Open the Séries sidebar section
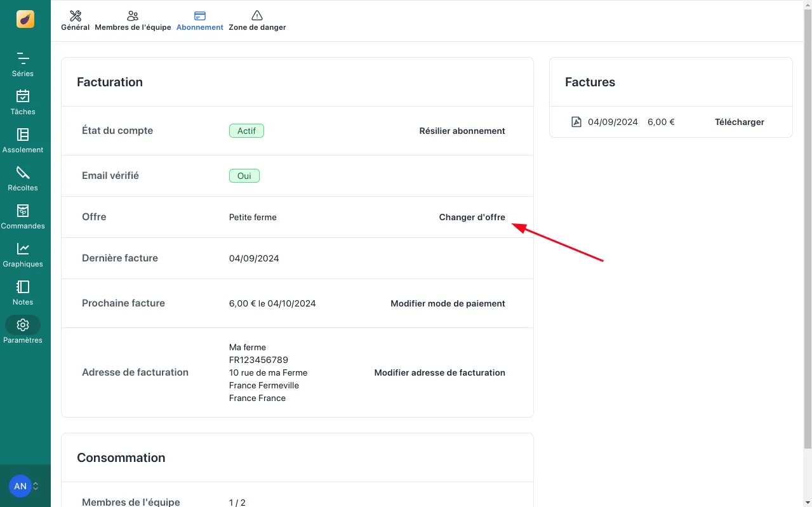Screen dimensions: 812x507 [x=23, y=65]
